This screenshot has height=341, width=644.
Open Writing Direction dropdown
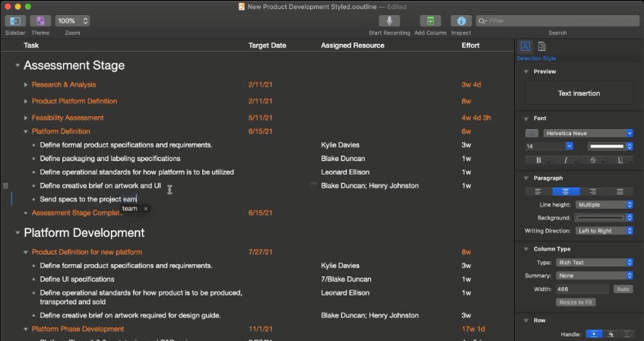604,231
